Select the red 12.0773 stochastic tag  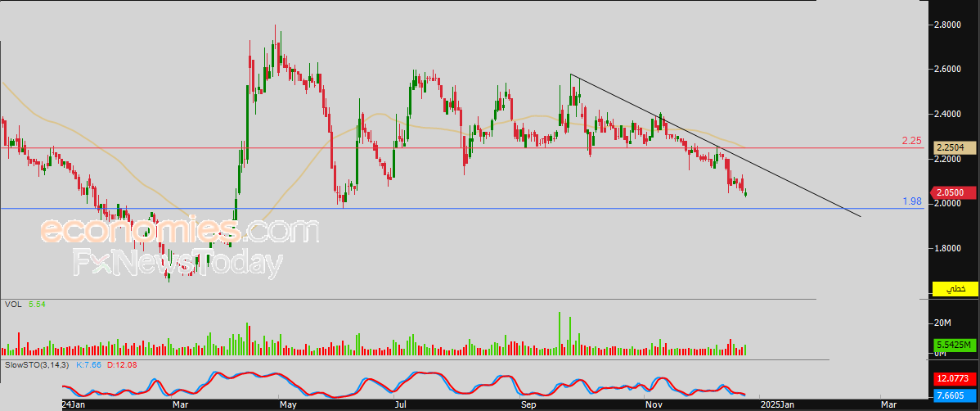coord(955,378)
